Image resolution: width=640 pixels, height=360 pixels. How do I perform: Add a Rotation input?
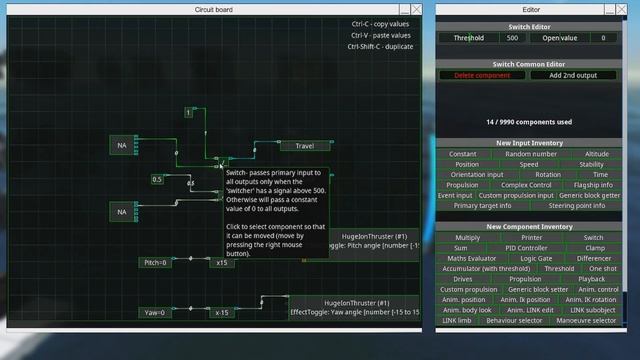(548, 174)
